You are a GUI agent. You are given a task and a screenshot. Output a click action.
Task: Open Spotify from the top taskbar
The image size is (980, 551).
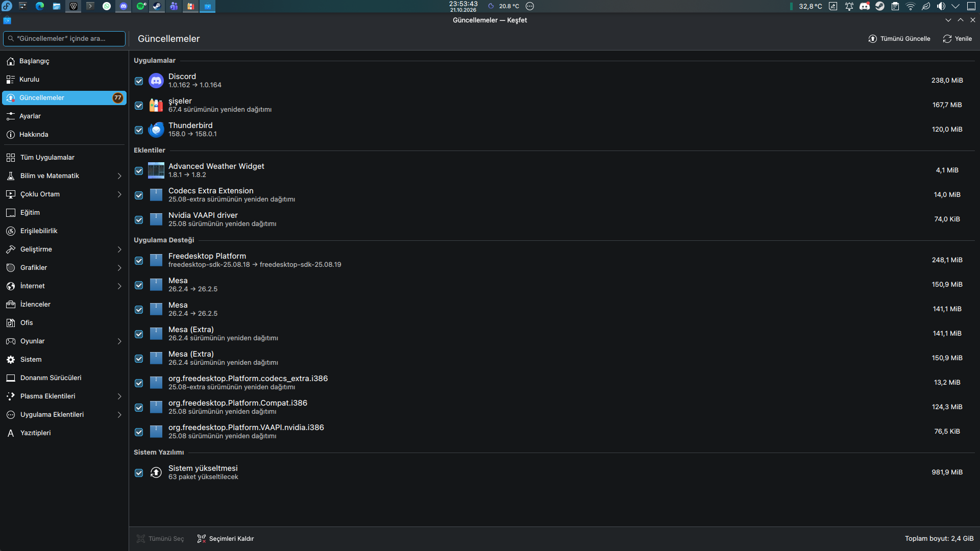click(x=140, y=6)
